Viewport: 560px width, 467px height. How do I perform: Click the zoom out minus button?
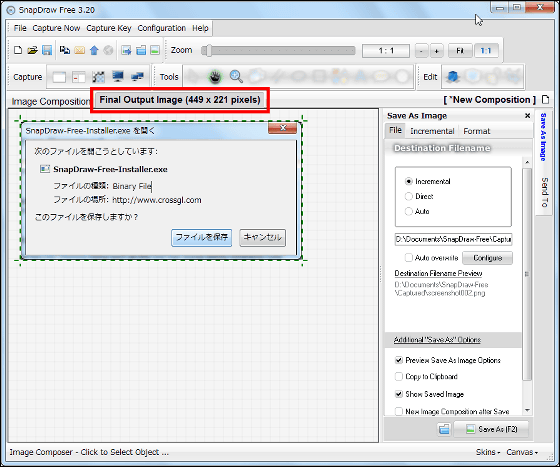421,51
